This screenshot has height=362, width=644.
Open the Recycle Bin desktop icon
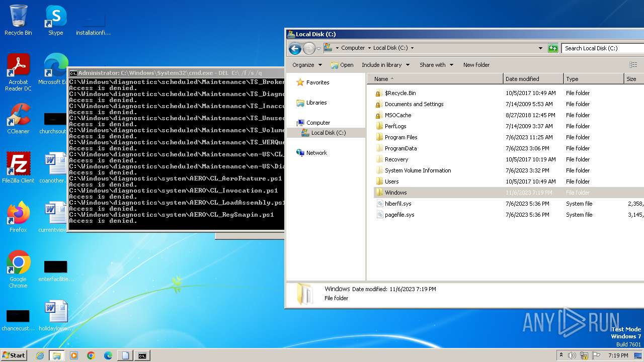[x=18, y=20]
